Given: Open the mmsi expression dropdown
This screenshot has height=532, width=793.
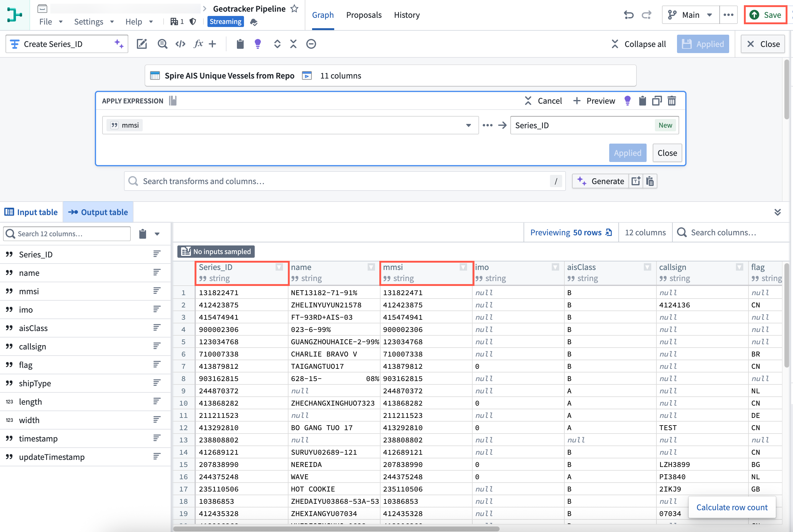Looking at the screenshot, I should [x=469, y=125].
